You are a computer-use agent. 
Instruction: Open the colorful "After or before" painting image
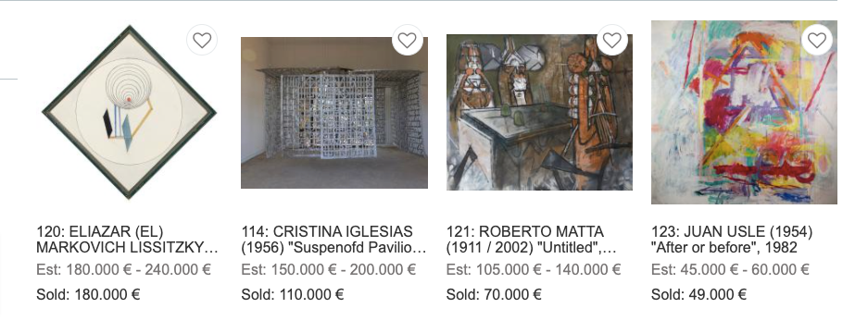(744, 112)
